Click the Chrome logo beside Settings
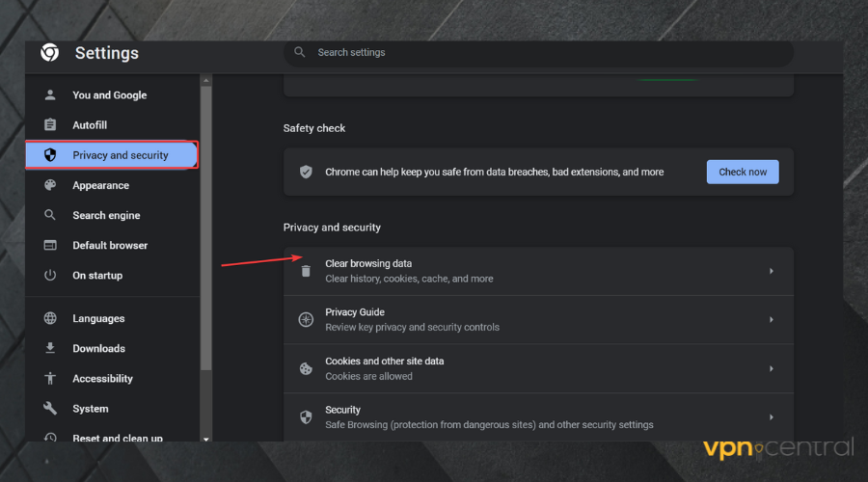Screen dimensions: 868x482 [x=50, y=53]
